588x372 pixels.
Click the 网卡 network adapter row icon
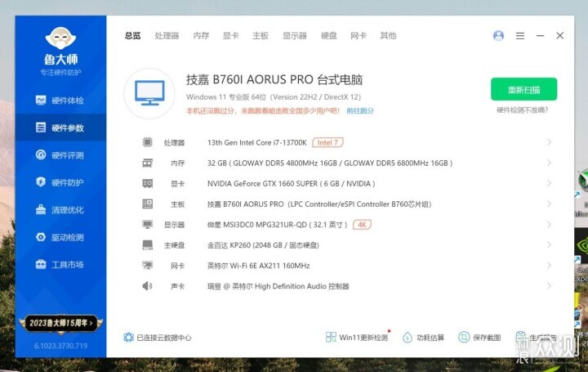(x=147, y=266)
